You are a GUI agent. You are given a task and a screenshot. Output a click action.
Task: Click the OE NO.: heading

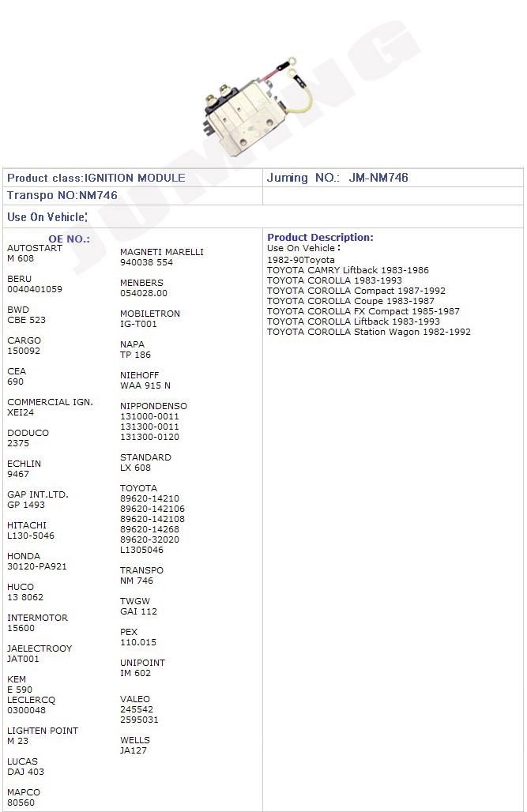69,239
